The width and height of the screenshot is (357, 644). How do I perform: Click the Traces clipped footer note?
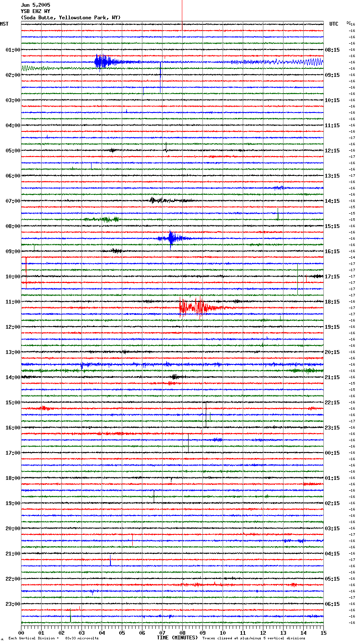click(254, 638)
